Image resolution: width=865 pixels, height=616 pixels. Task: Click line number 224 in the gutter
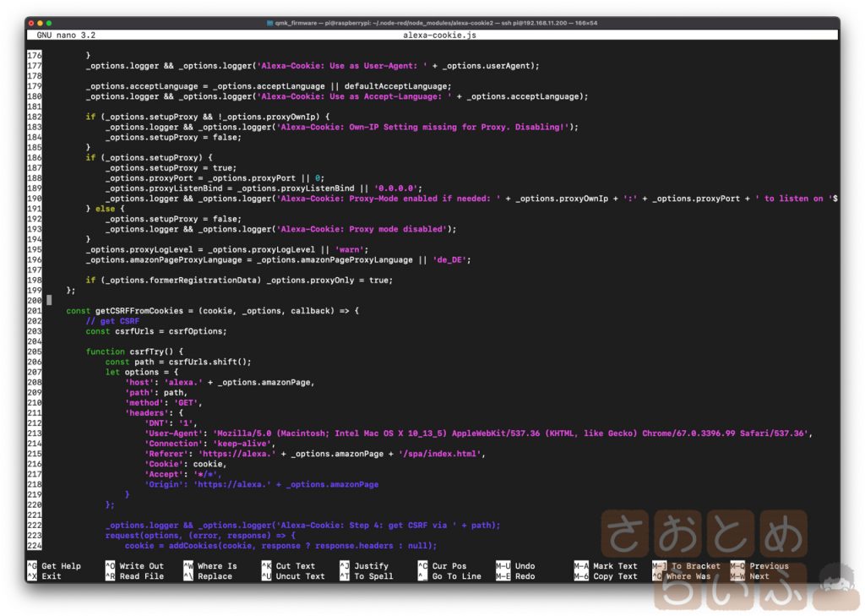[35, 546]
